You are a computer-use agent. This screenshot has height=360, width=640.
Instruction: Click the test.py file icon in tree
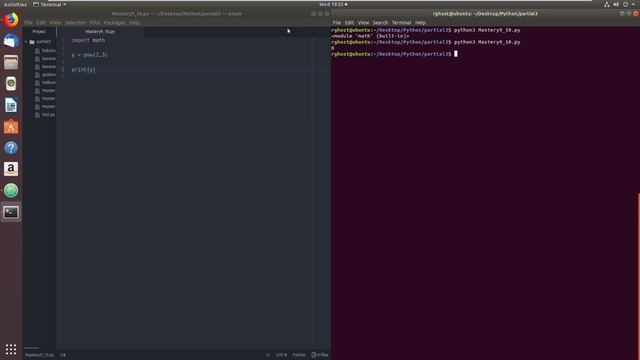click(x=38, y=115)
